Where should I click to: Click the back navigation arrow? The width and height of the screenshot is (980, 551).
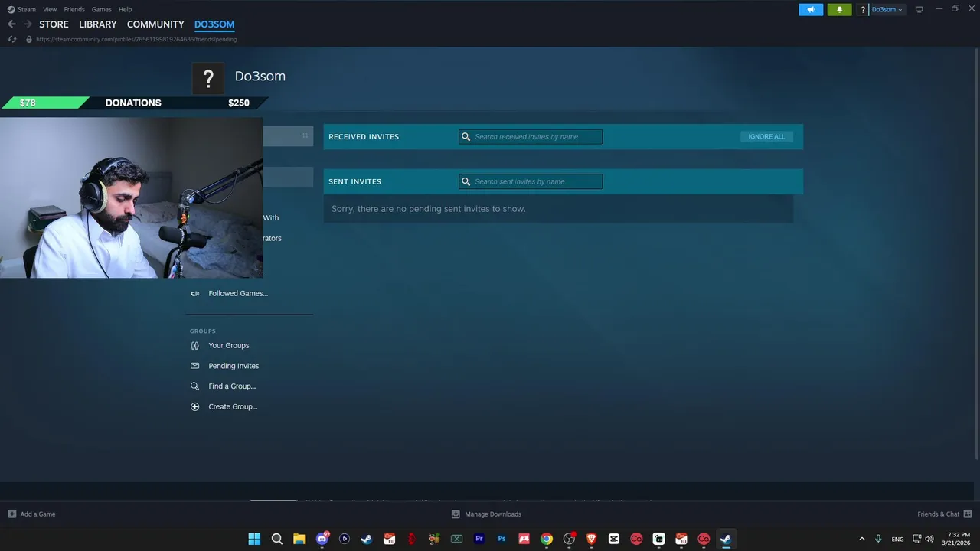pyautogui.click(x=11, y=24)
